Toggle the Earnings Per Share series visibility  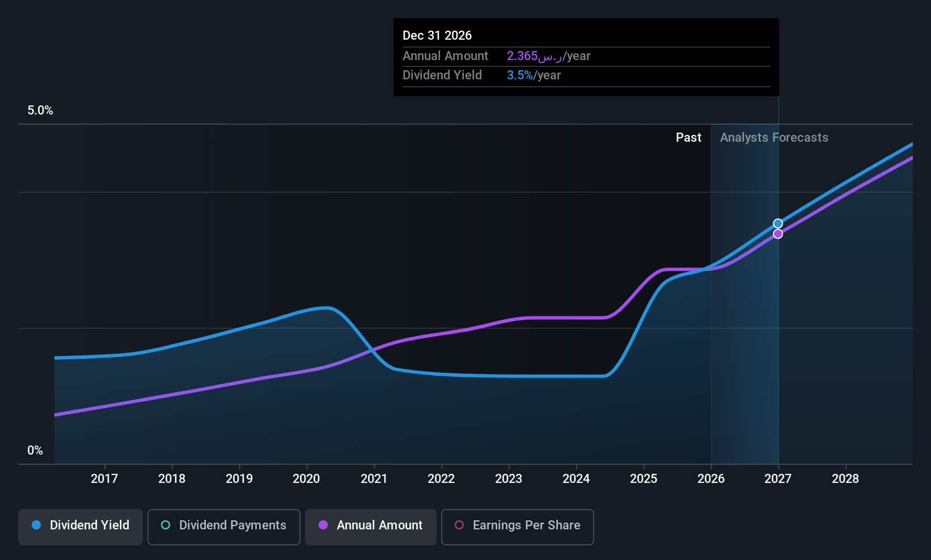point(517,527)
